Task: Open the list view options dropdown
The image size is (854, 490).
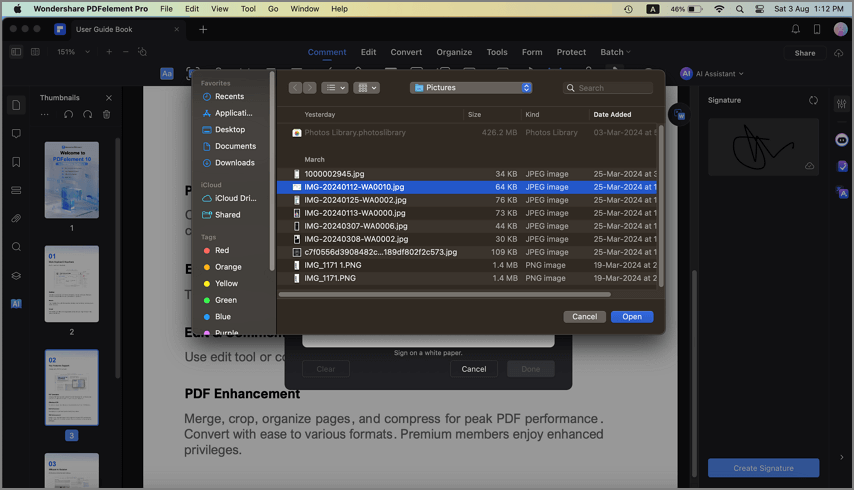Action: pos(334,88)
